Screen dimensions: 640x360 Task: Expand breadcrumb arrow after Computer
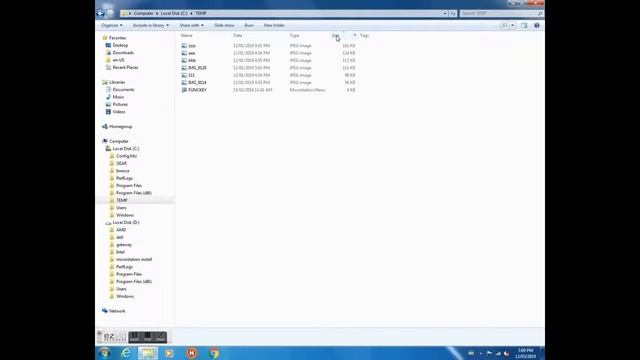(x=157, y=13)
